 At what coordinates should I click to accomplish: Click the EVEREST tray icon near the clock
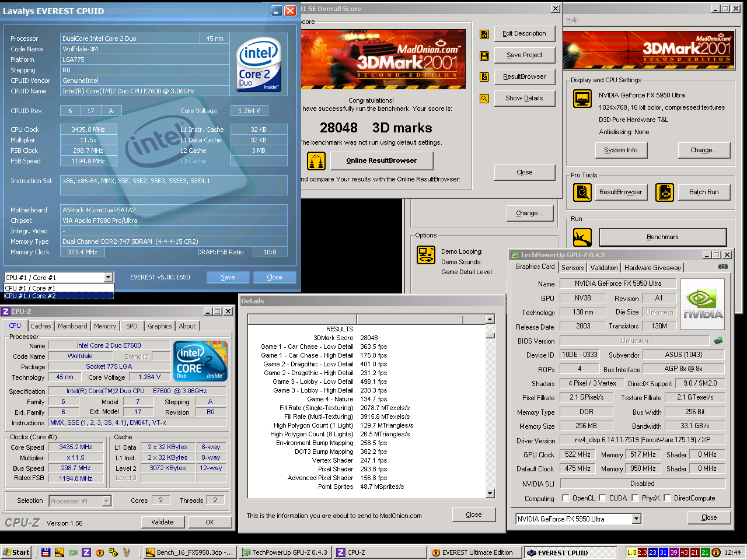coord(716,552)
